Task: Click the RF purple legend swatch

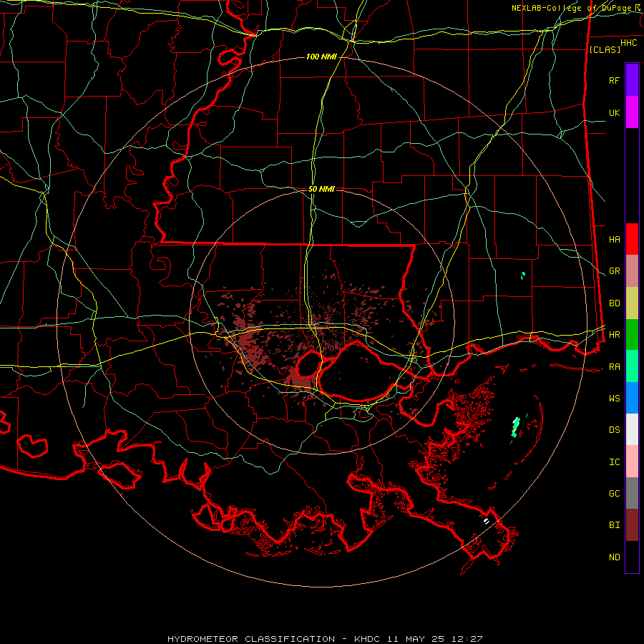Action: [x=632, y=80]
